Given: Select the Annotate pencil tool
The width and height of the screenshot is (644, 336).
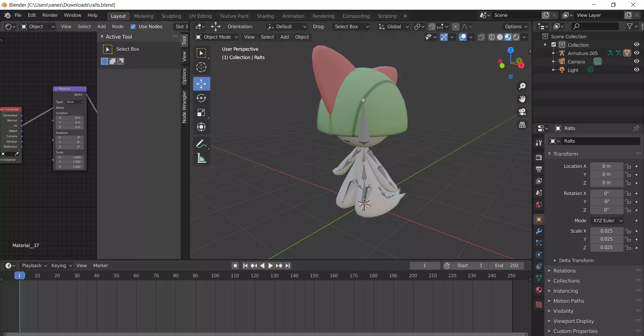Looking at the screenshot, I should click(201, 144).
